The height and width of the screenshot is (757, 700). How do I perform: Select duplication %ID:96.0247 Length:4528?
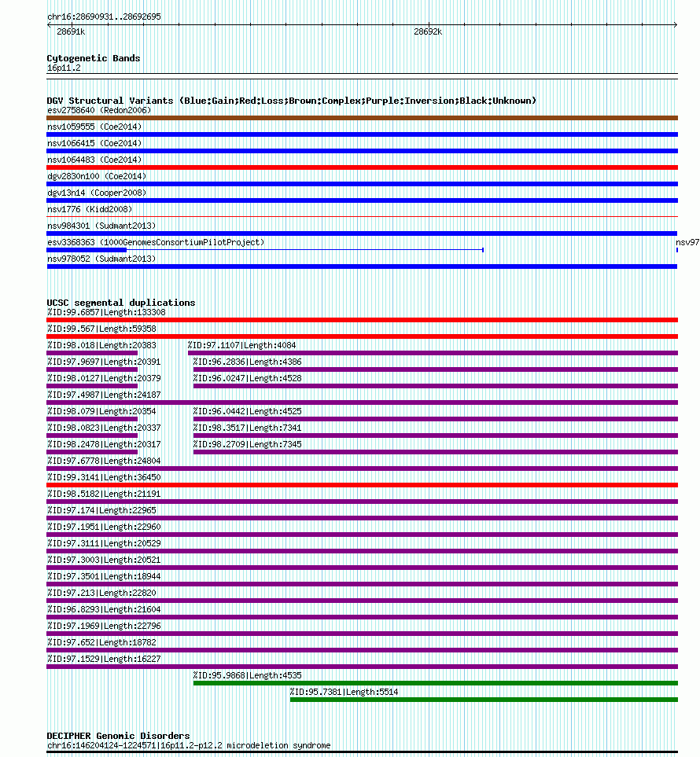(x=247, y=377)
